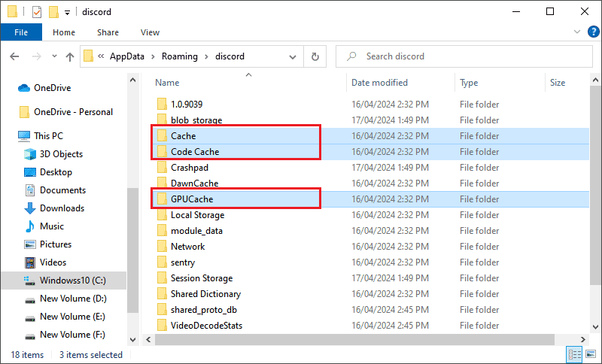Switch to Large icons view in status bar
The image size is (602, 364).
[591, 354]
